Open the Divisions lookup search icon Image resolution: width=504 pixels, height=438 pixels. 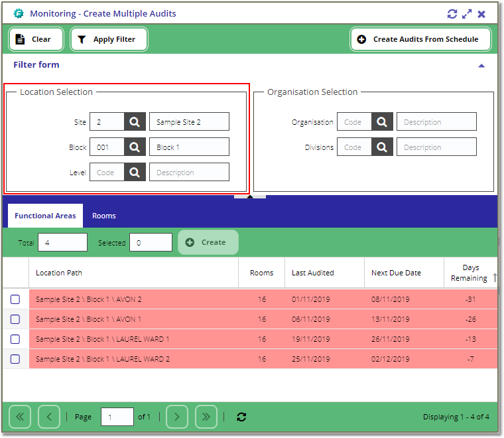click(382, 147)
